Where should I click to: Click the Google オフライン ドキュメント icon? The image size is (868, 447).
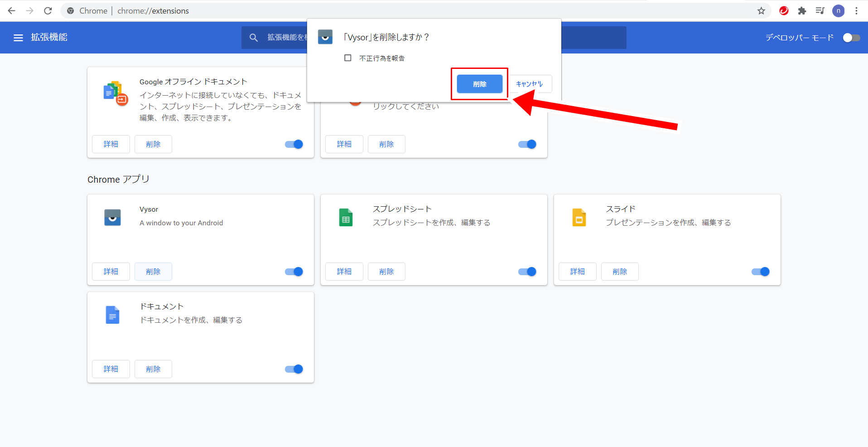pos(116,93)
